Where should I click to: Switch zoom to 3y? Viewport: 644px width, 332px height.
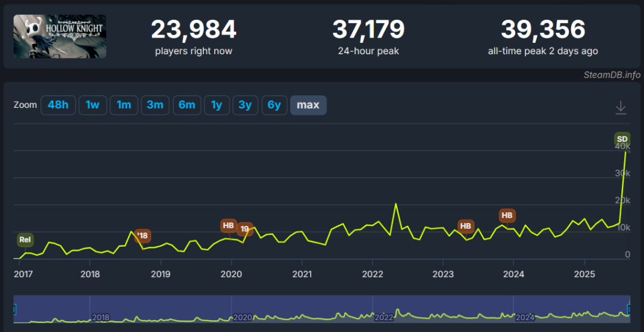click(245, 105)
